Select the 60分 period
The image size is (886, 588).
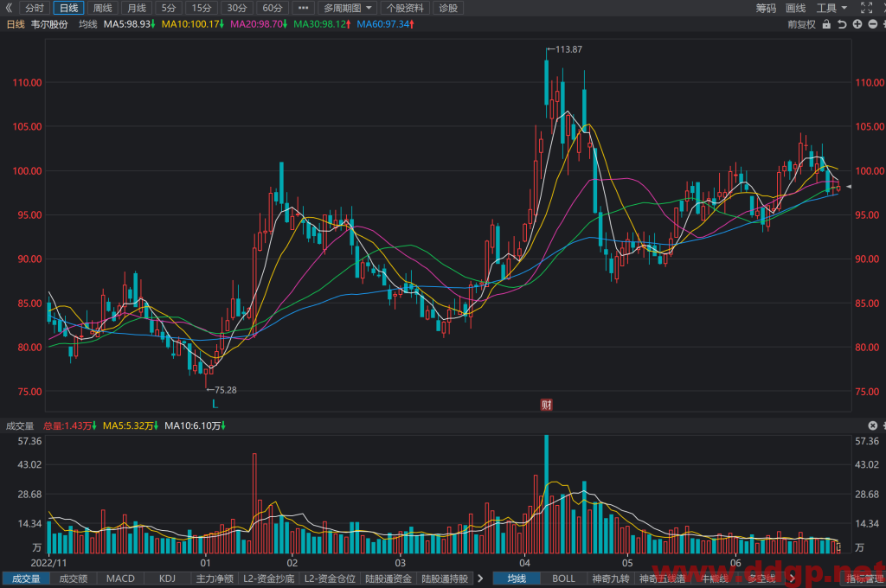tap(273, 8)
